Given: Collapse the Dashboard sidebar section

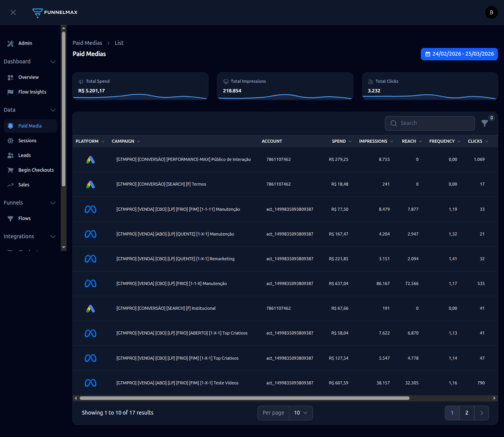Looking at the screenshot, I should [x=53, y=61].
